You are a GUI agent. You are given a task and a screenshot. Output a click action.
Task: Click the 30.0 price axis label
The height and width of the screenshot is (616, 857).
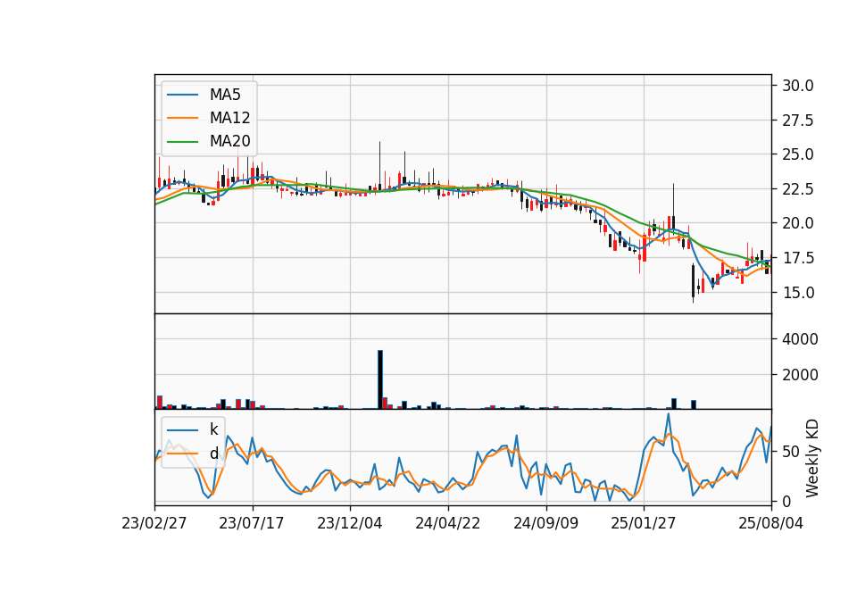click(798, 86)
